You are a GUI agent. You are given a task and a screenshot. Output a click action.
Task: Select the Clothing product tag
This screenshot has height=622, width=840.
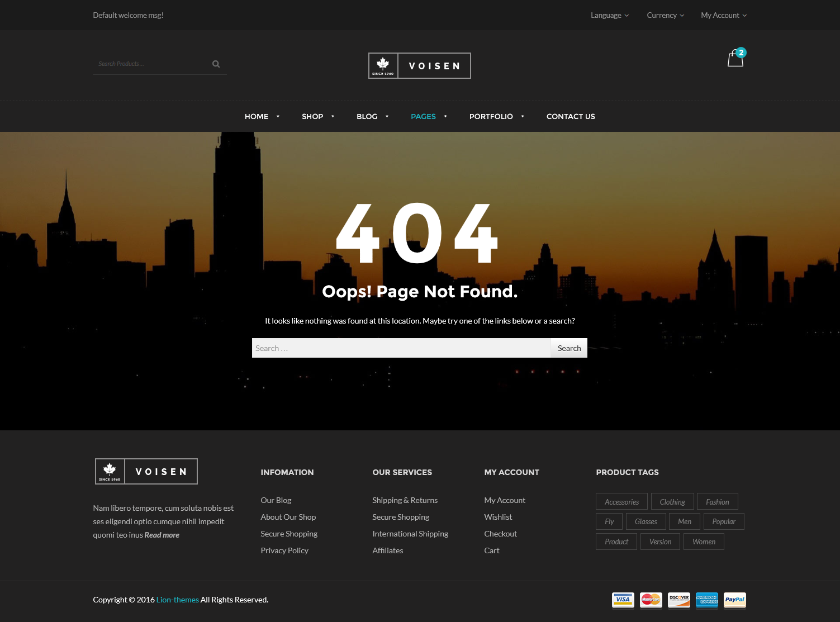[672, 502]
